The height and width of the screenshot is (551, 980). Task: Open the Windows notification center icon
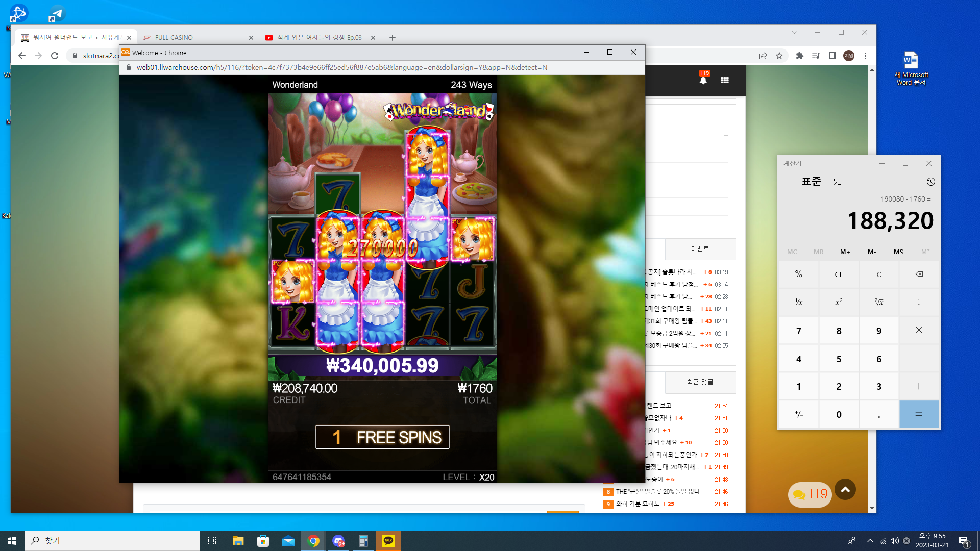pos(964,541)
